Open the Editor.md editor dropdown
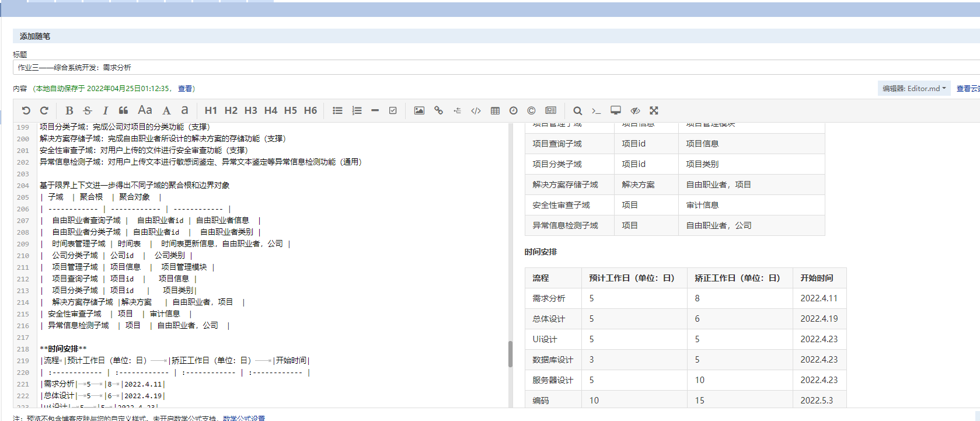This screenshot has width=980, height=421. point(914,88)
